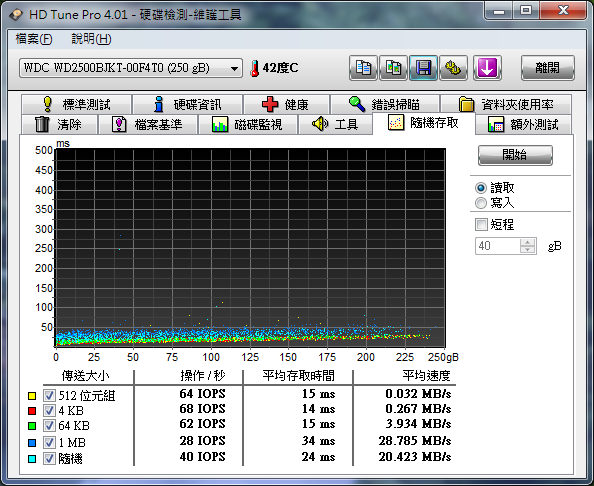Screen dimensions: 594x486
Task: Expand the WDC WD2500BJKT drive dropdown
Action: coord(131,68)
